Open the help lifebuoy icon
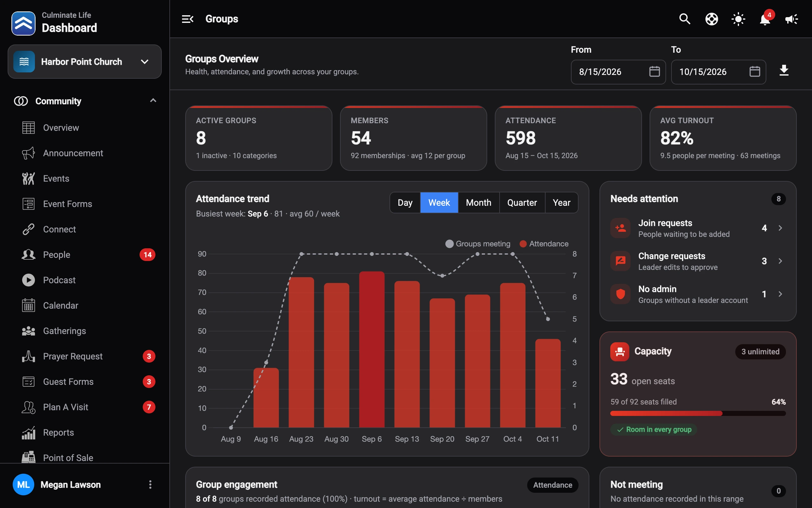Viewport: 812px width, 508px height. coord(711,19)
